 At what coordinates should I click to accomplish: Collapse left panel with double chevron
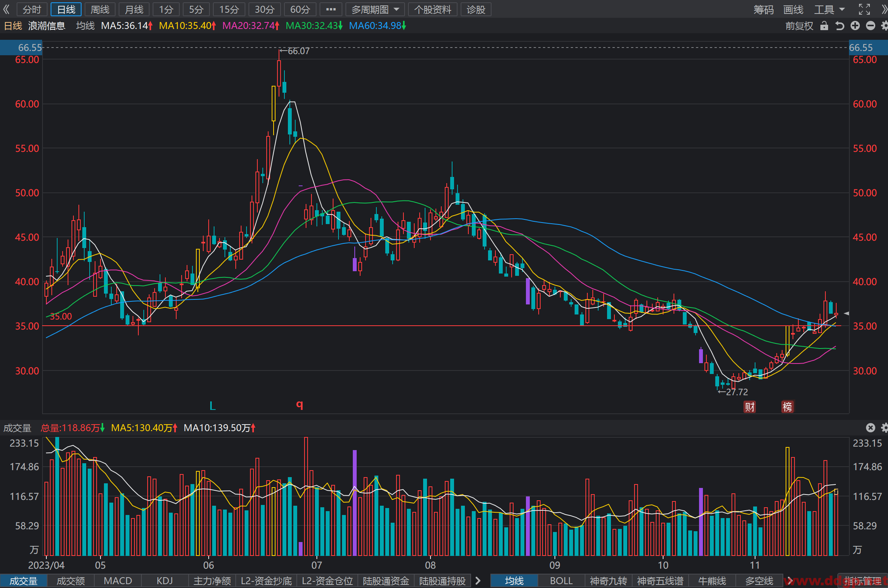click(x=6, y=9)
